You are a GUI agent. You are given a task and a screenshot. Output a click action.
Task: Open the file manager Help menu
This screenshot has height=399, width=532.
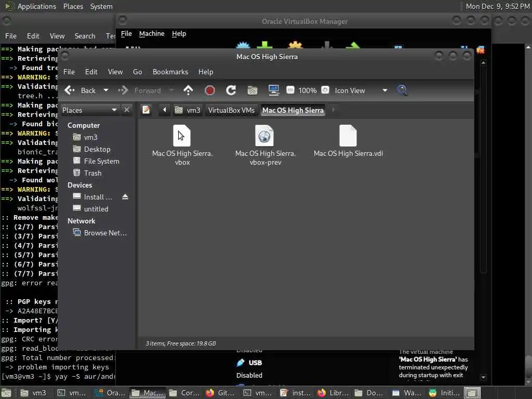[206, 72]
